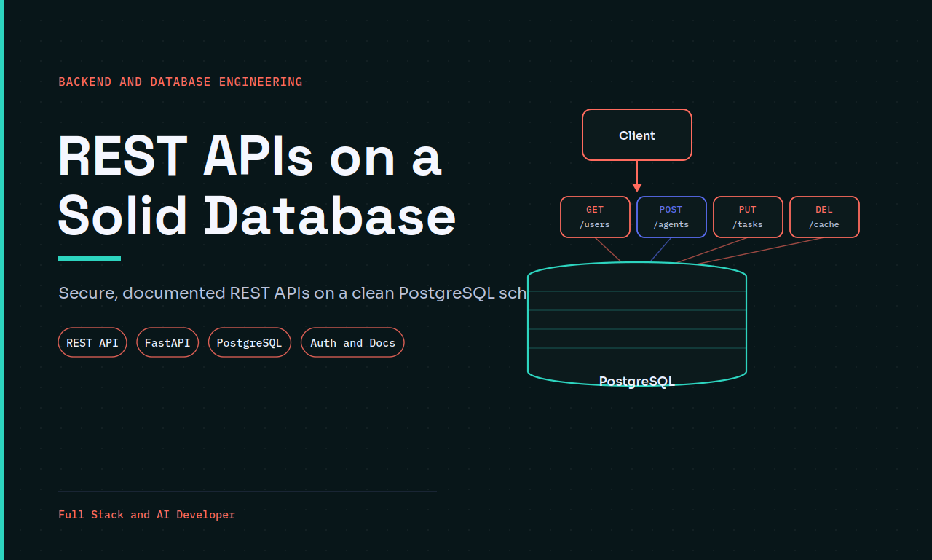The image size is (932, 560).
Task: Click the FastAPI tag pill
Action: coord(167,342)
